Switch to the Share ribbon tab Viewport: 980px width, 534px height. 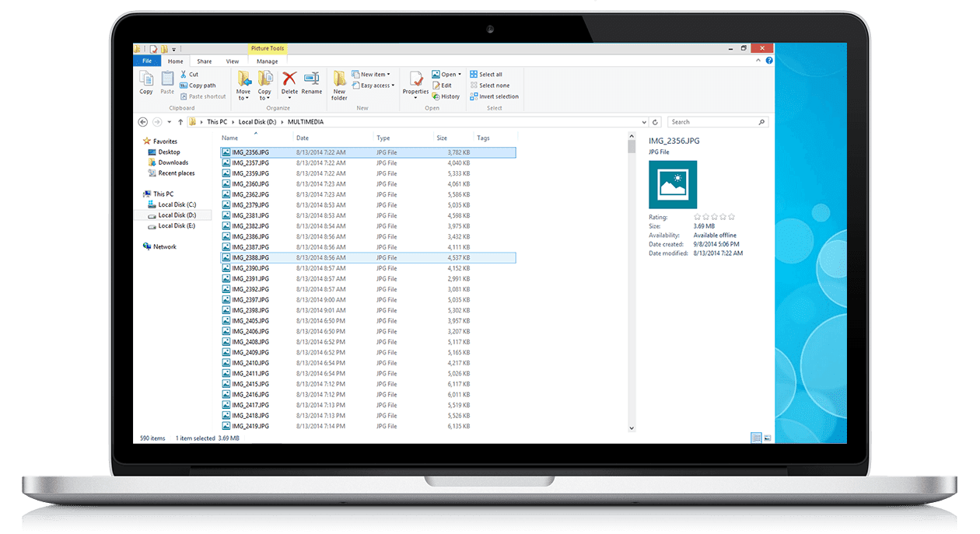[205, 61]
